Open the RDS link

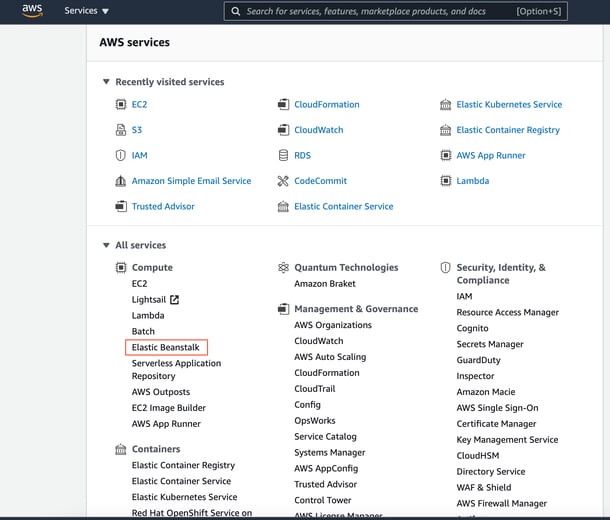coord(302,155)
